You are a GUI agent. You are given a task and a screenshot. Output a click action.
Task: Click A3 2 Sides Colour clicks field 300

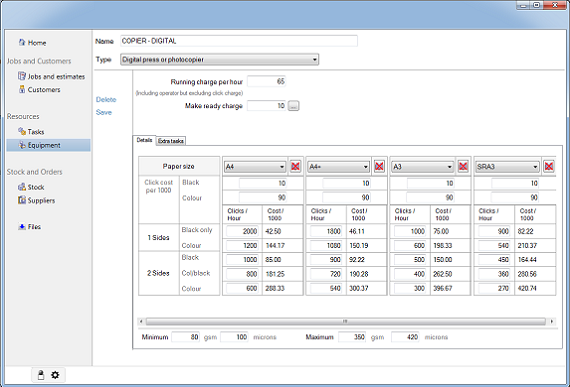[410, 288]
